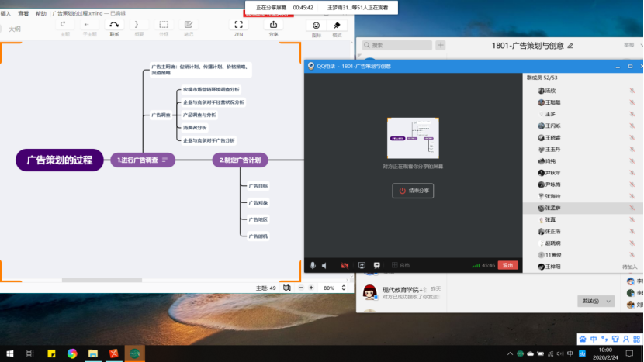Open the 查看 menu
The image size is (644, 362).
click(23, 13)
